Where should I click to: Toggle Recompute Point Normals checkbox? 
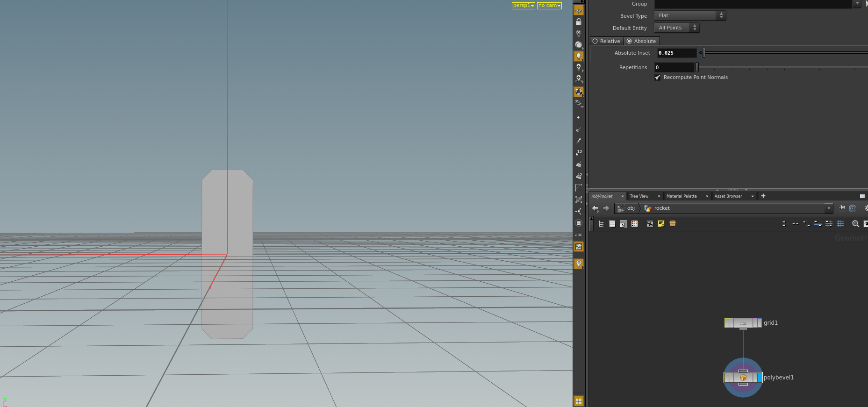[657, 78]
